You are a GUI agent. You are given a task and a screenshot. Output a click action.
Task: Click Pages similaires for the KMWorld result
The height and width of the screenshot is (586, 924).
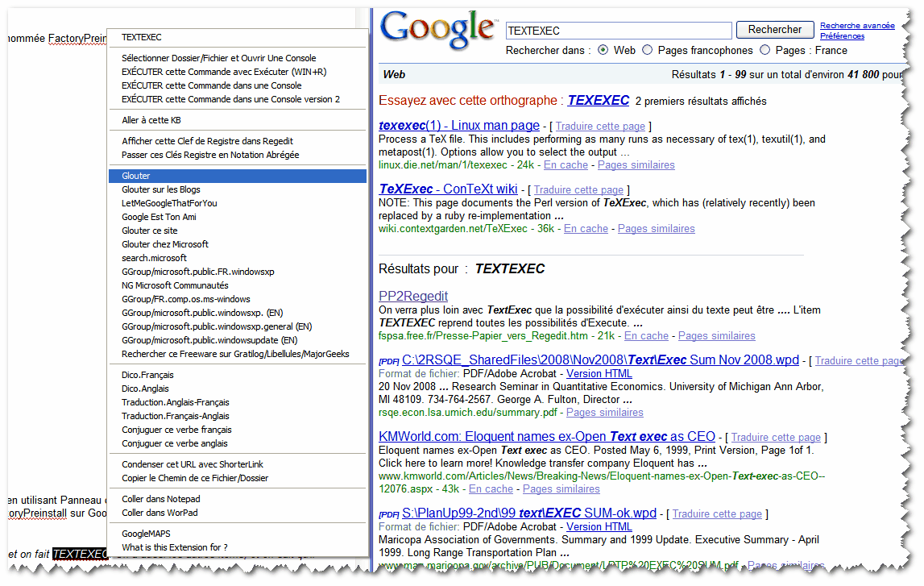click(561, 489)
